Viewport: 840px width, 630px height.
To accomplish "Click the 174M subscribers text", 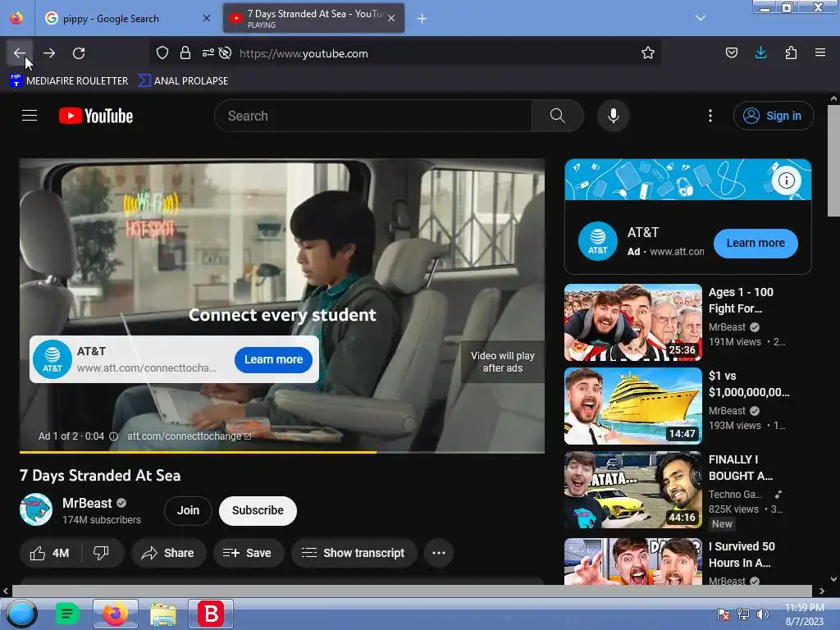I will (x=101, y=519).
